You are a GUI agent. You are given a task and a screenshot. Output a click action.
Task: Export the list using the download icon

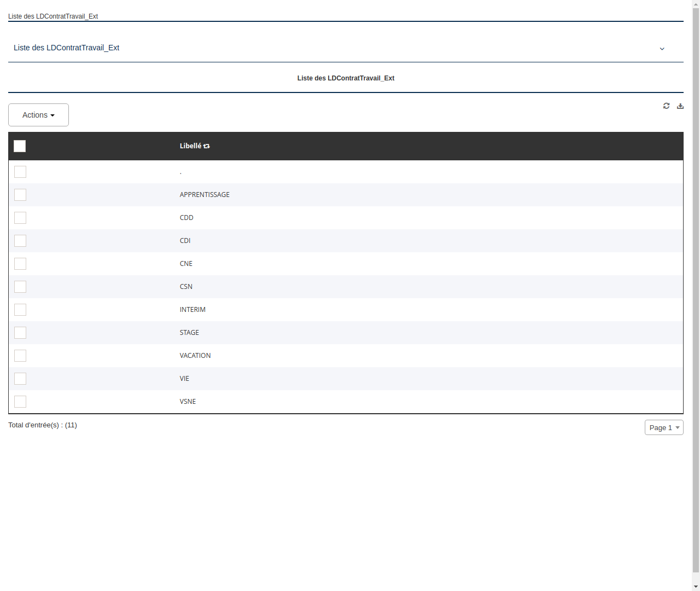(680, 106)
